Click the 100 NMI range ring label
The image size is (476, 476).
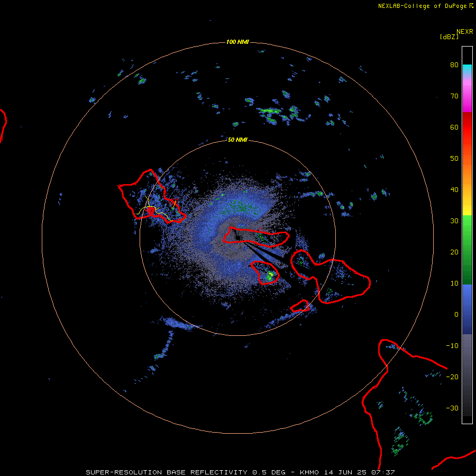[237, 42]
